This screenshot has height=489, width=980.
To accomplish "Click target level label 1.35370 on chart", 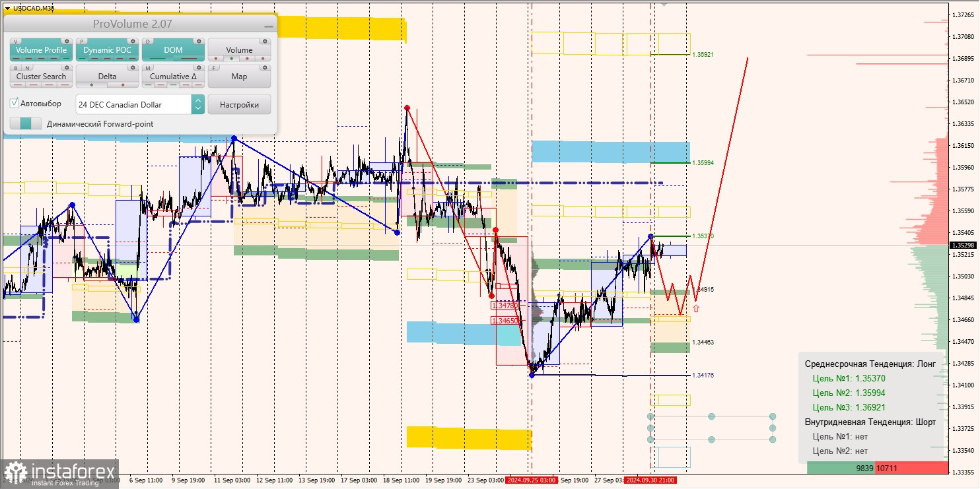I will [x=703, y=236].
